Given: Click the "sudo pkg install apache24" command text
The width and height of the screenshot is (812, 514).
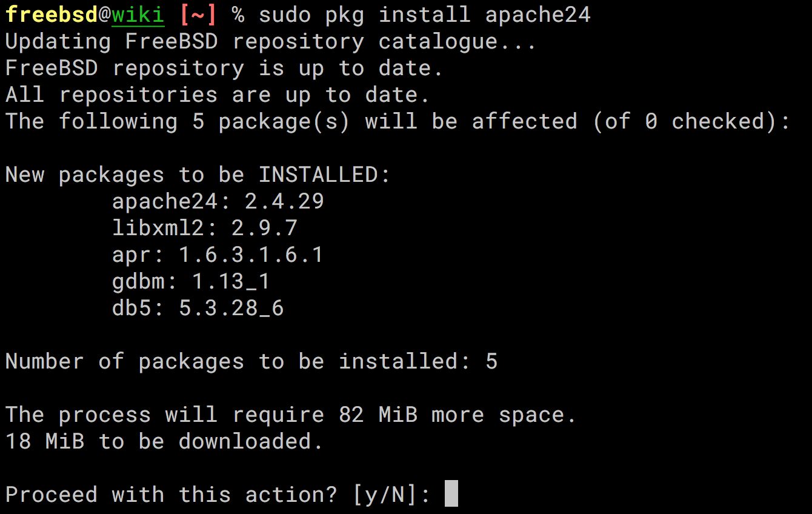Looking at the screenshot, I should pos(424,15).
